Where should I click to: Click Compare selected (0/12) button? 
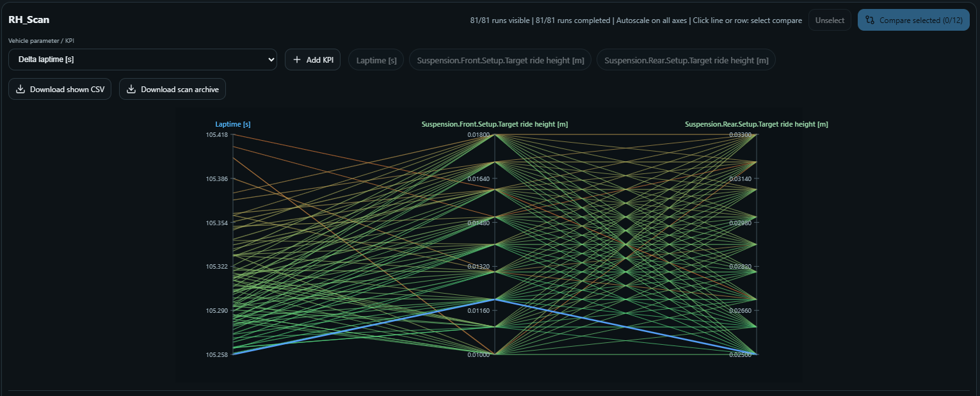(x=913, y=20)
